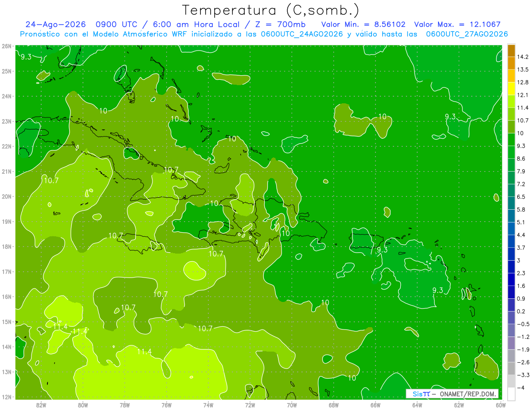Click the 23N latitude axis label
Viewport: 532px width, 411px height.
coord(6,121)
